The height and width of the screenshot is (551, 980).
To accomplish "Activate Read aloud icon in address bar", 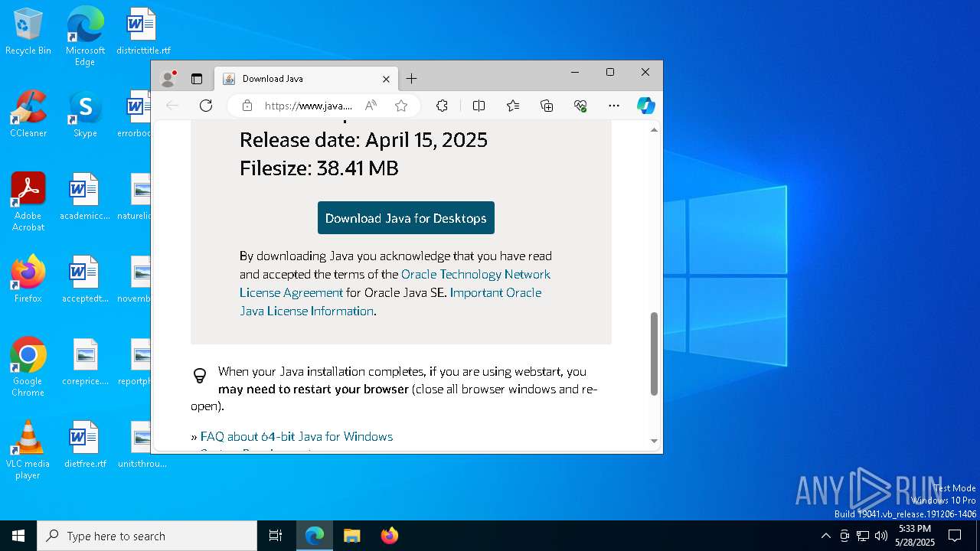I will tap(371, 106).
